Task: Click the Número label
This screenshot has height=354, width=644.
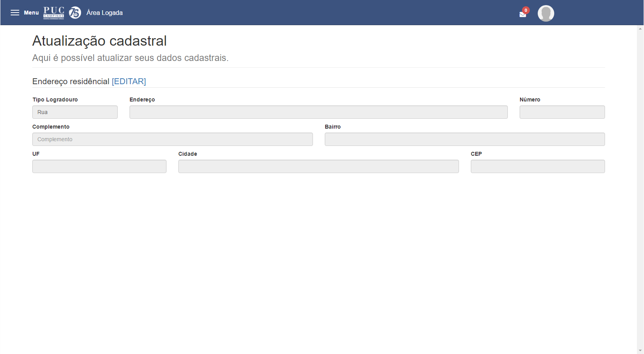Action: click(x=530, y=100)
